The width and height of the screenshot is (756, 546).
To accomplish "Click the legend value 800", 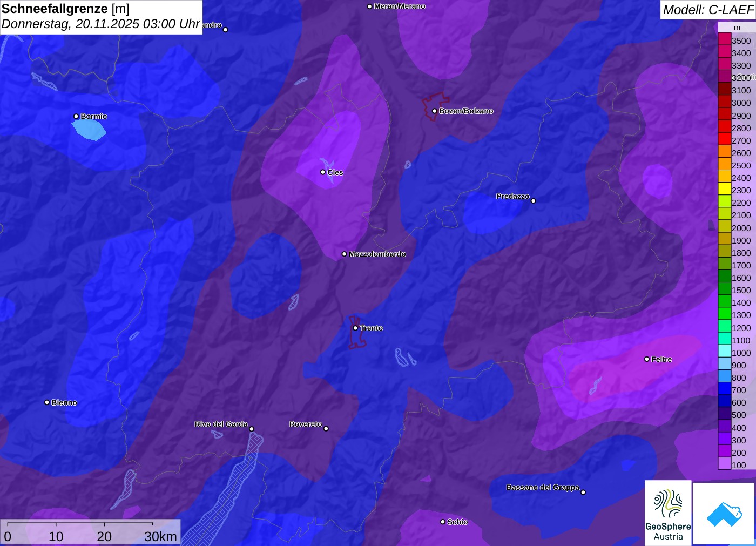I will pyautogui.click(x=739, y=378).
